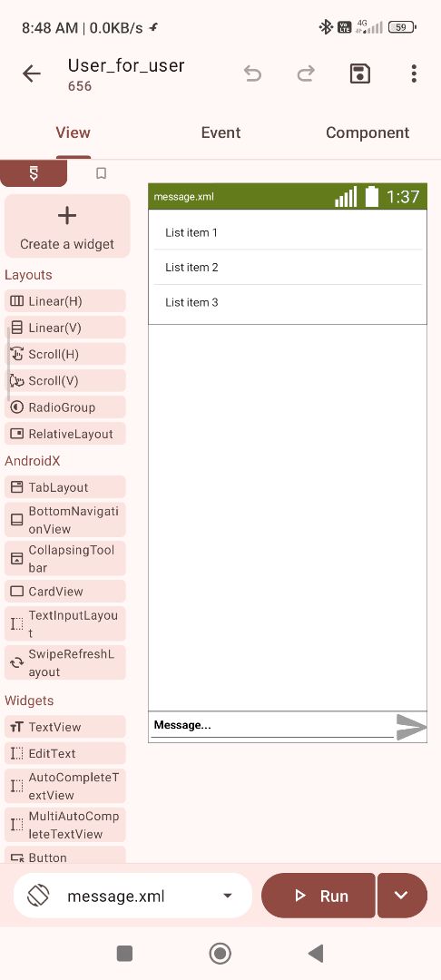Viewport: 441px width, 980px height.
Task: Click the Message... input field in preview
Action: (x=271, y=726)
